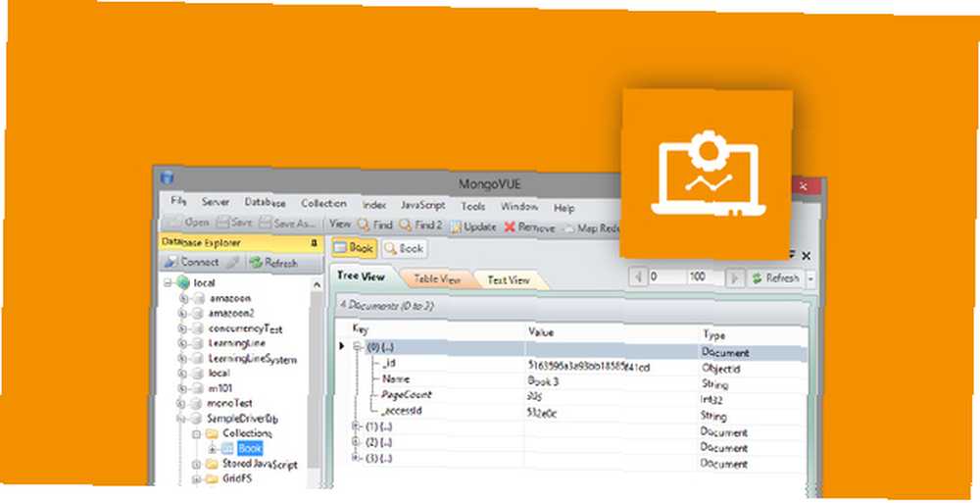Click the pin icon on Database Explorer header
980x503 pixels.
314,243
